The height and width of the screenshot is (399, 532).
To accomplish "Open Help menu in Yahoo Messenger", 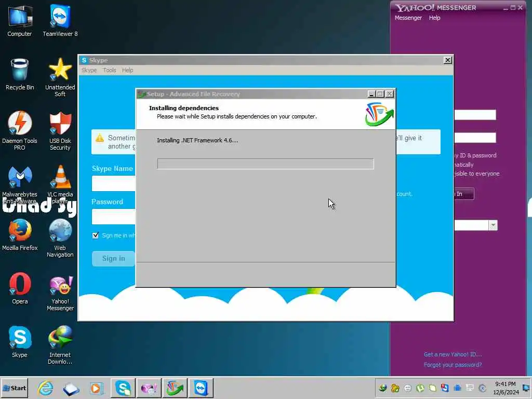I will pos(434,18).
